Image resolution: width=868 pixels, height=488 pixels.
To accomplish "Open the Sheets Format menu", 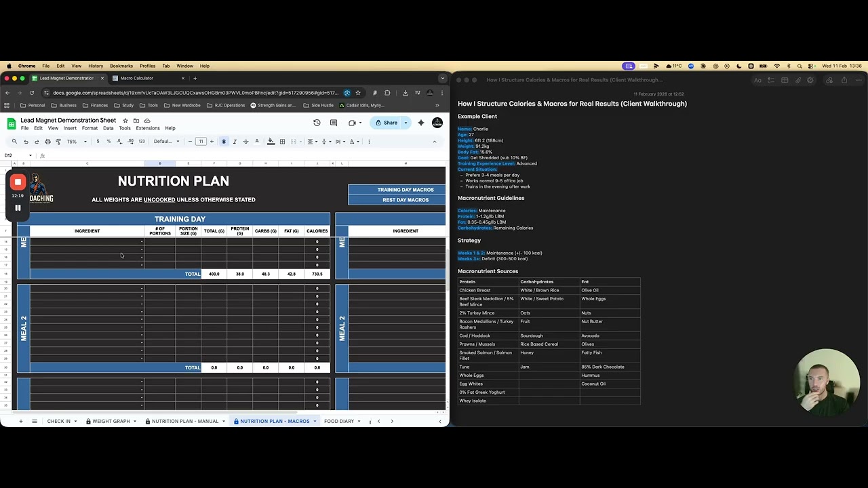I will [90, 128].
